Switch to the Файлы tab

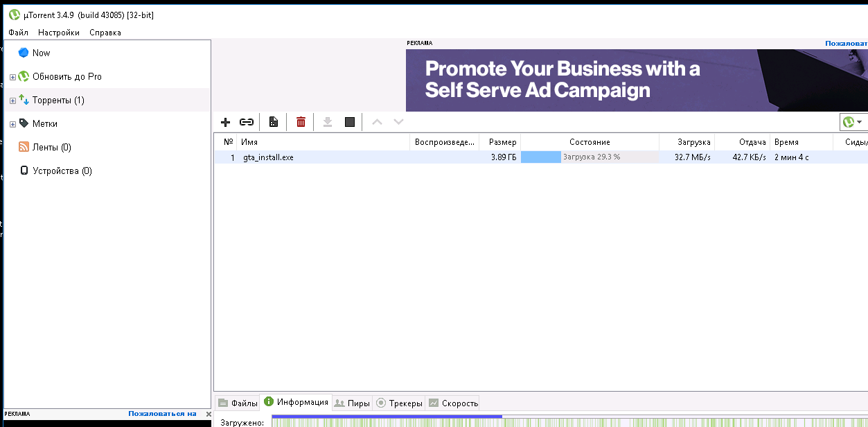click(237, 403)
